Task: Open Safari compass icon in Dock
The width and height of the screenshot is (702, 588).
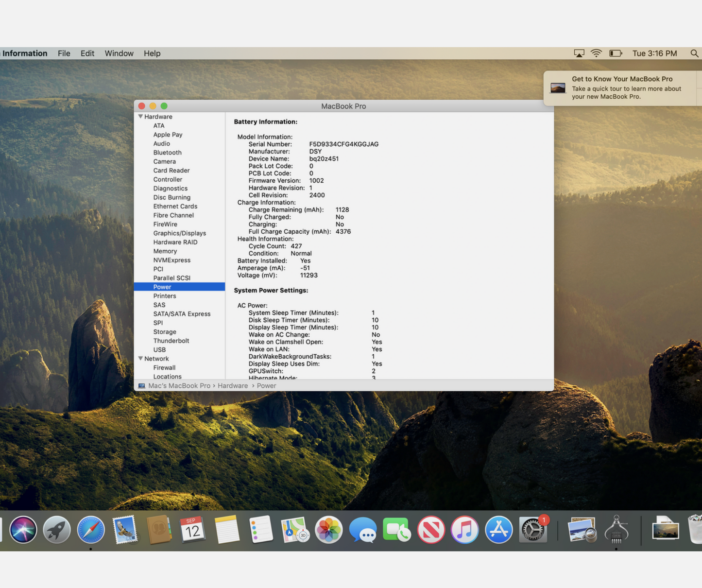Action: pos(91,529)
